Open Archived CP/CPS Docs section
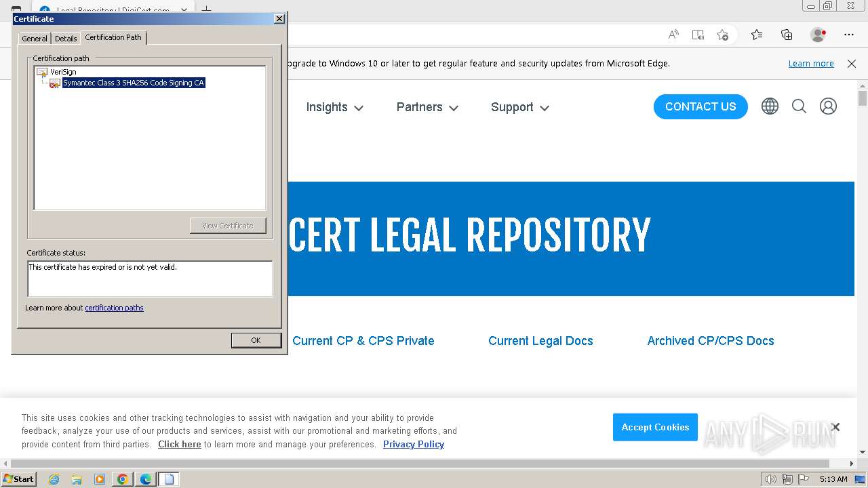This screenshot has height=488, width=868. 711,341
